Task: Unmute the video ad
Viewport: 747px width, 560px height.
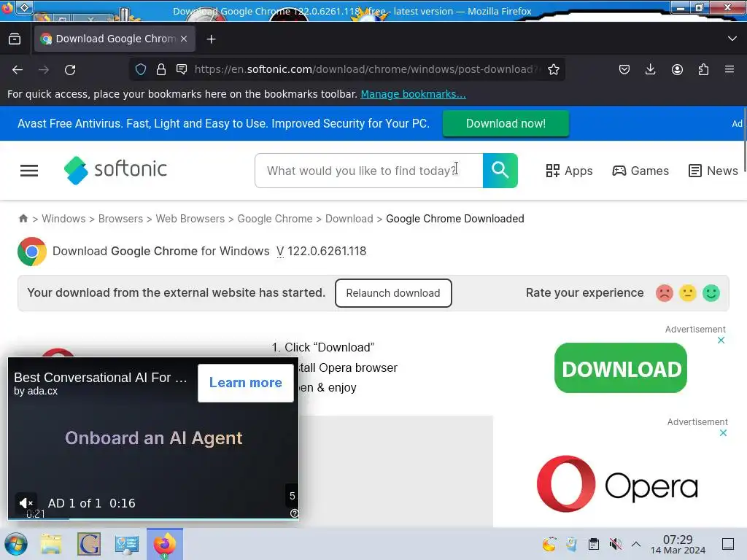Action: [26, 503]
